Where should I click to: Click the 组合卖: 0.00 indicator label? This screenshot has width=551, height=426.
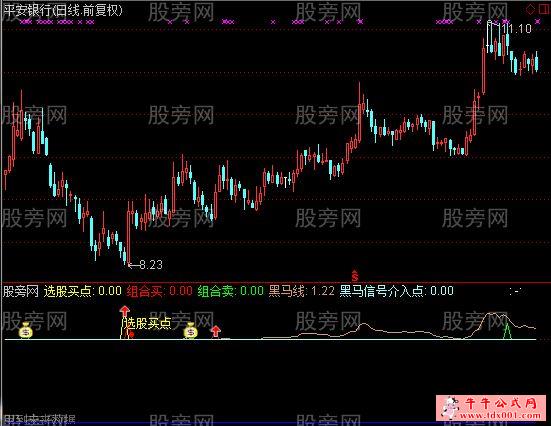(x=231, y=291)
